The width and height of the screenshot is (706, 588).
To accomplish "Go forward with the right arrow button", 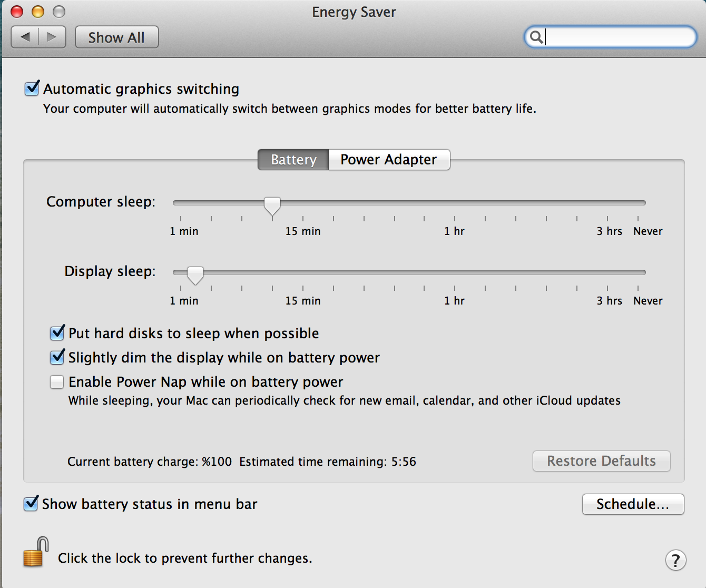I will 52,37.
